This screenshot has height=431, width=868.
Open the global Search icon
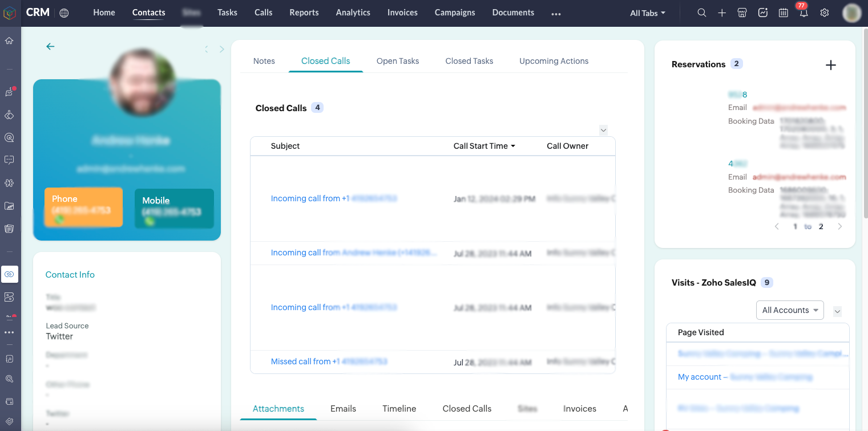point(701,13)
